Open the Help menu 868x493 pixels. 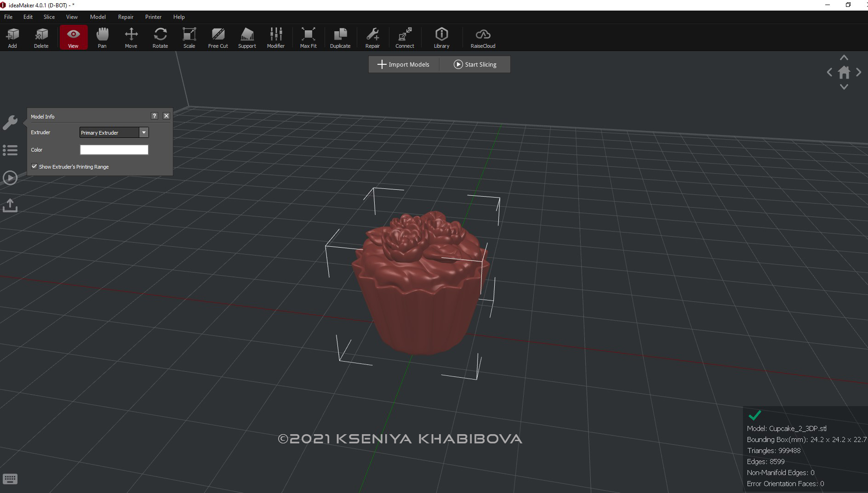[x=179, y=17]
